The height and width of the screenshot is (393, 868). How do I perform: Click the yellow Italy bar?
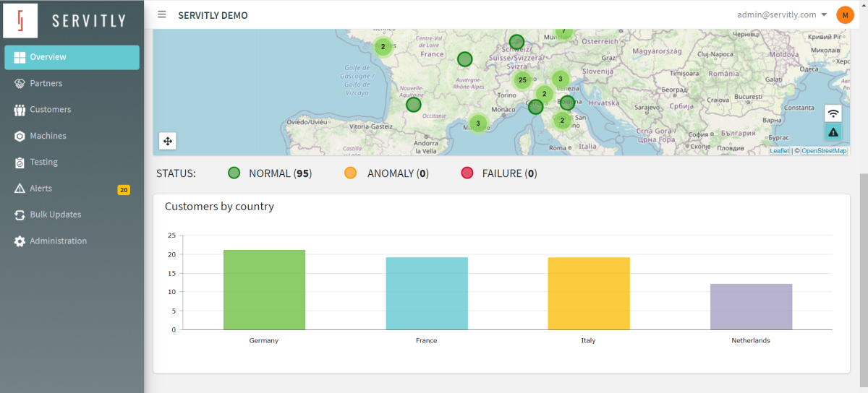coord(589,293)
